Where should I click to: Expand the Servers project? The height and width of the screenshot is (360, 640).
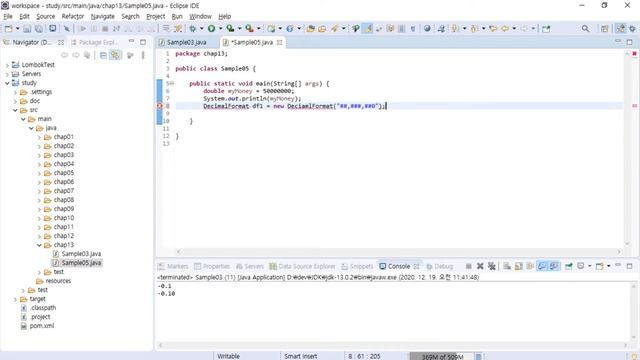pos(7,74)
